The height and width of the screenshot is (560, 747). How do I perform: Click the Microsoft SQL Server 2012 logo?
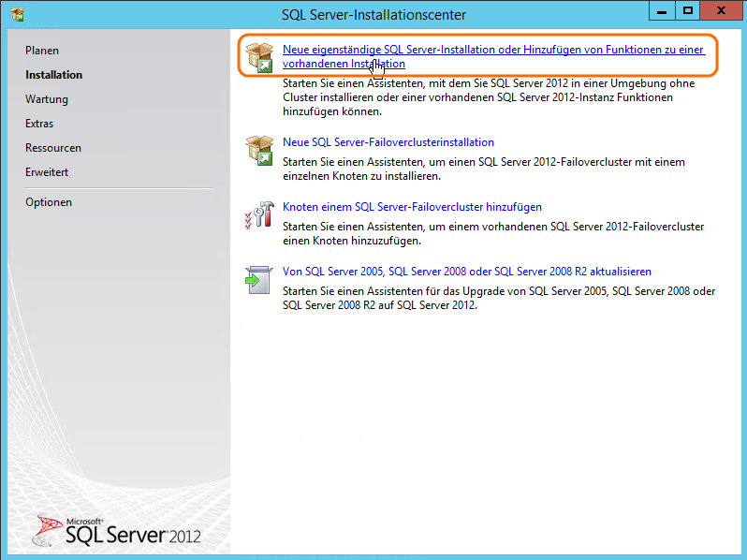coord(118,531)
